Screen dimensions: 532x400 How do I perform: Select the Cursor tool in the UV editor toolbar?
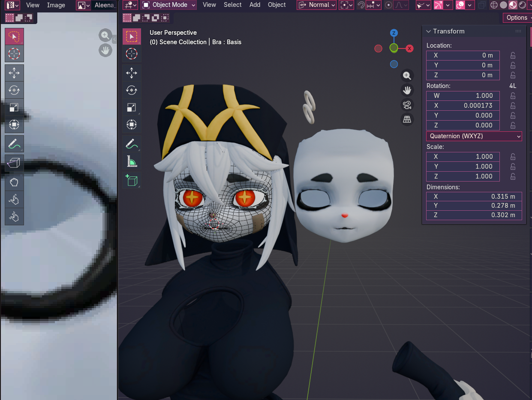14,54
